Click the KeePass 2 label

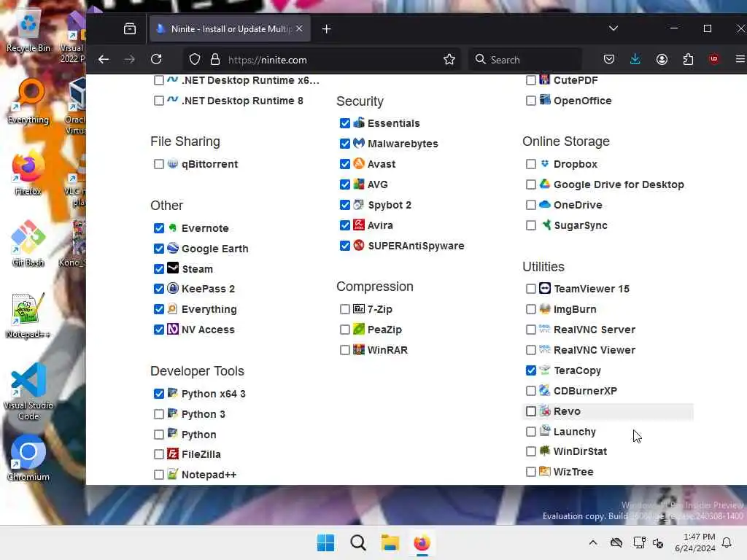coord(208,289)
